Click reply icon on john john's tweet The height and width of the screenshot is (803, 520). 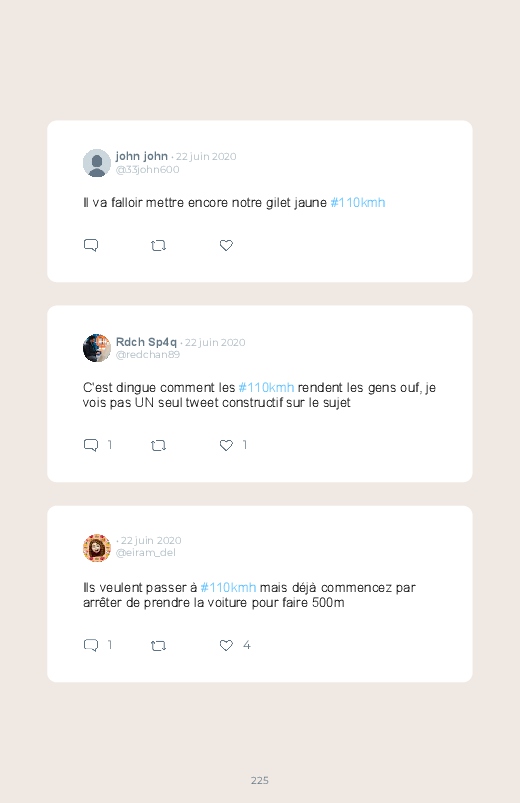[91, 245]
